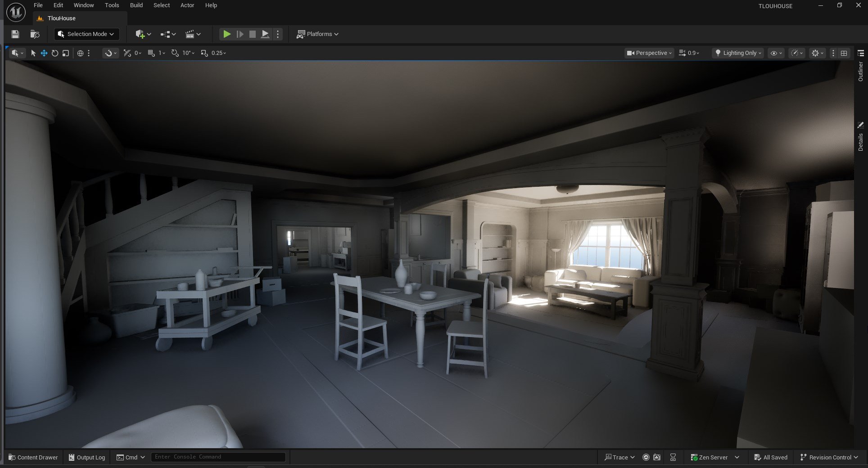
Task: Open the Selection Mode dropdown
Action: click(87, 34)
